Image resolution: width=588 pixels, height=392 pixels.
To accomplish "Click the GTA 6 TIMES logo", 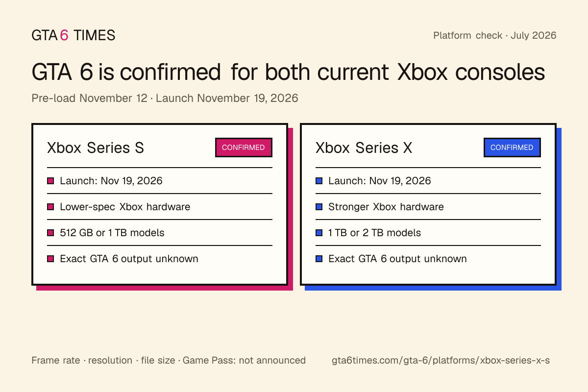I will 73,35.
